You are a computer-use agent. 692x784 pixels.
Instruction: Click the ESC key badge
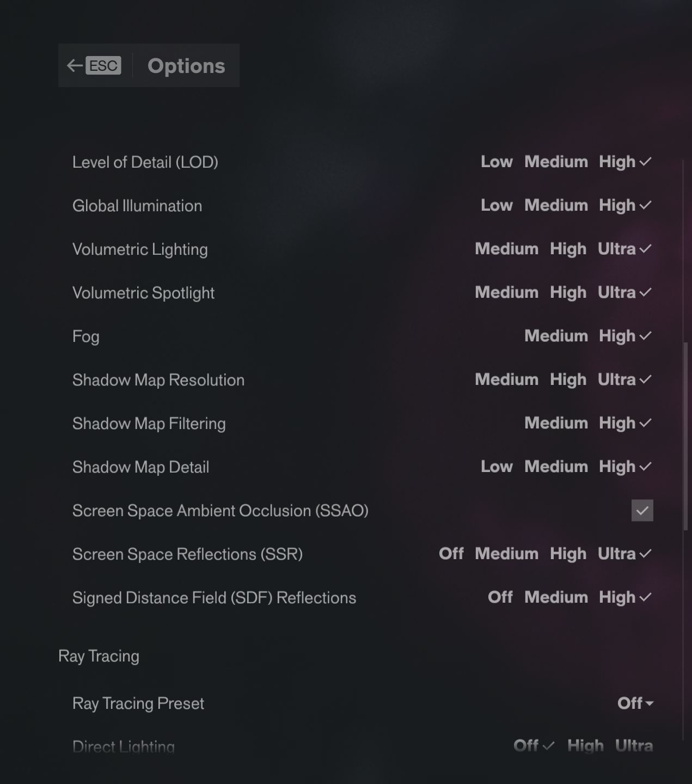tap(103, 65)
